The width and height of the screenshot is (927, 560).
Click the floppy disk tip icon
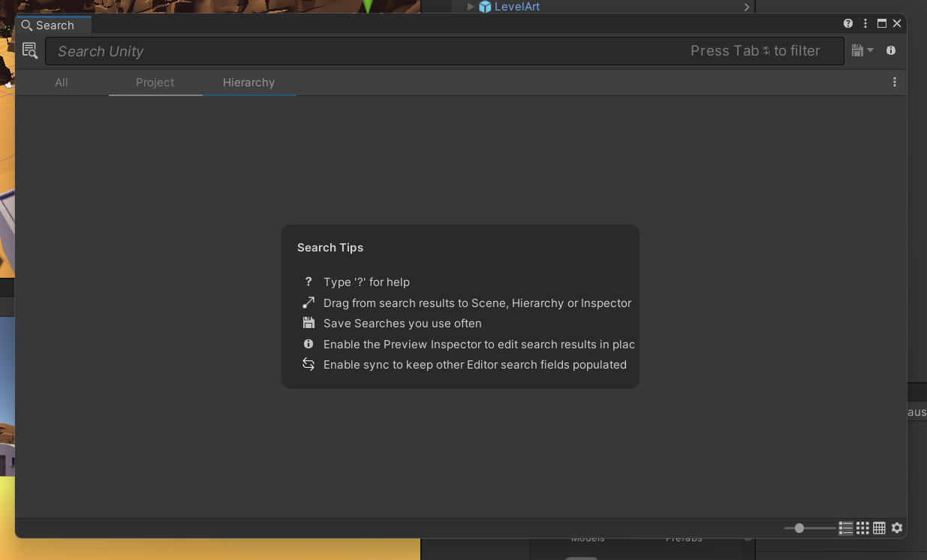tap(308, 323)
